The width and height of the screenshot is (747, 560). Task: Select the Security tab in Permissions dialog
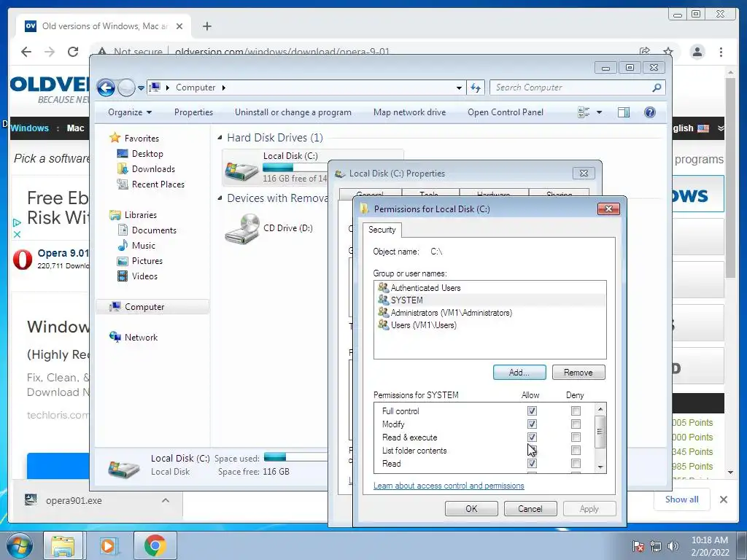click(382, 230)
